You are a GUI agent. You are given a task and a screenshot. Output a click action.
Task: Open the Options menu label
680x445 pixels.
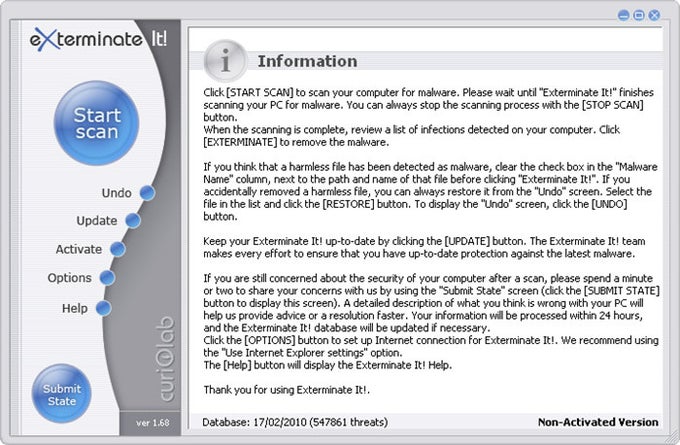pyautogui.click(x=69, y=278)
